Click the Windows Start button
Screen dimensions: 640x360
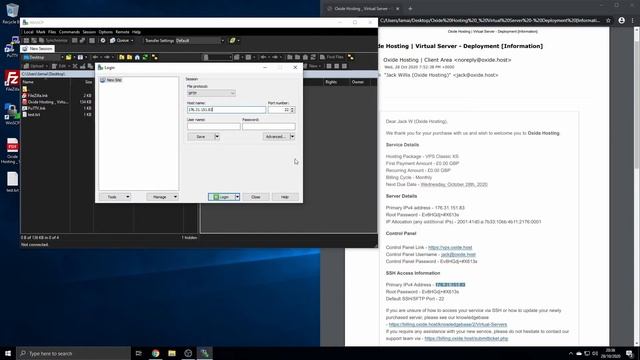click(x=8, y=353)
